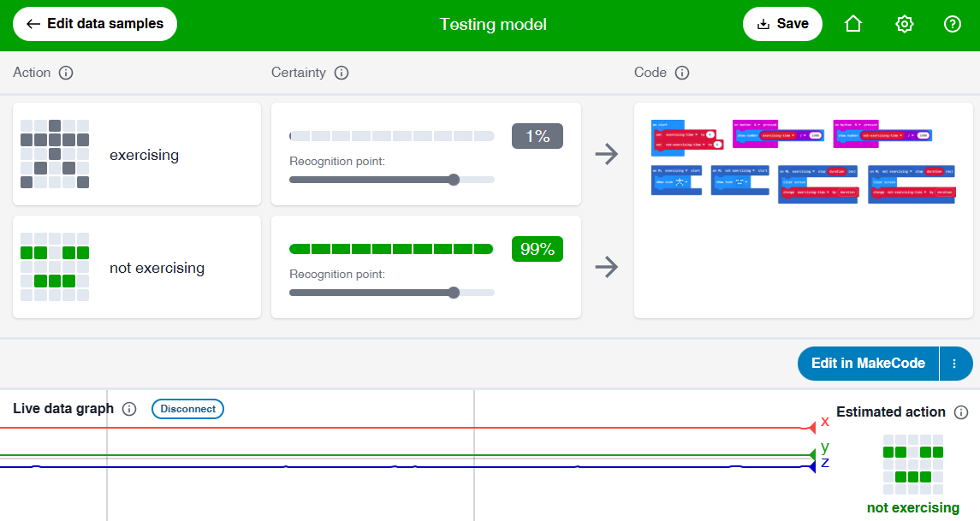This screenshot has height=521, width=980.
Task: Open settings gear in top bar
Action: (904, 24)
